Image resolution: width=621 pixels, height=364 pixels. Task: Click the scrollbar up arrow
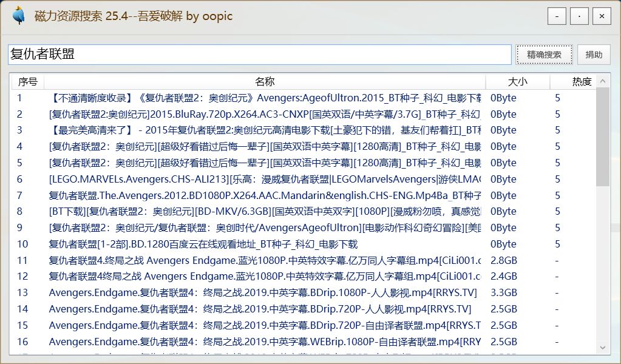tap(603, 81)
